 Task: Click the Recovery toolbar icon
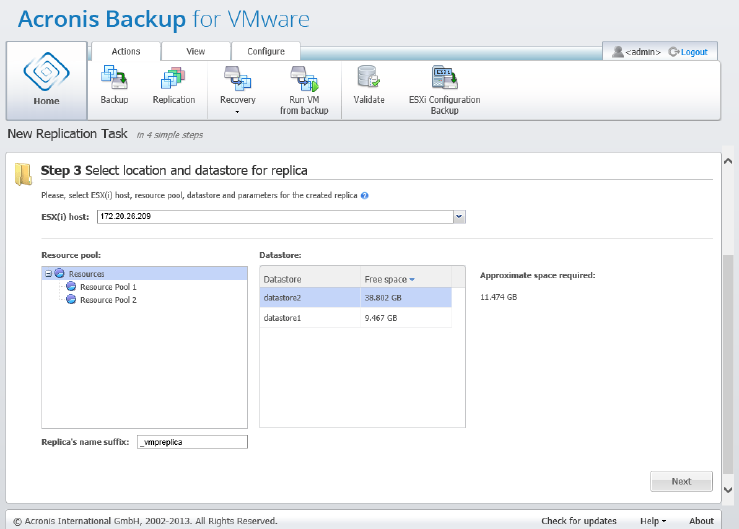(x=237, y=79)
